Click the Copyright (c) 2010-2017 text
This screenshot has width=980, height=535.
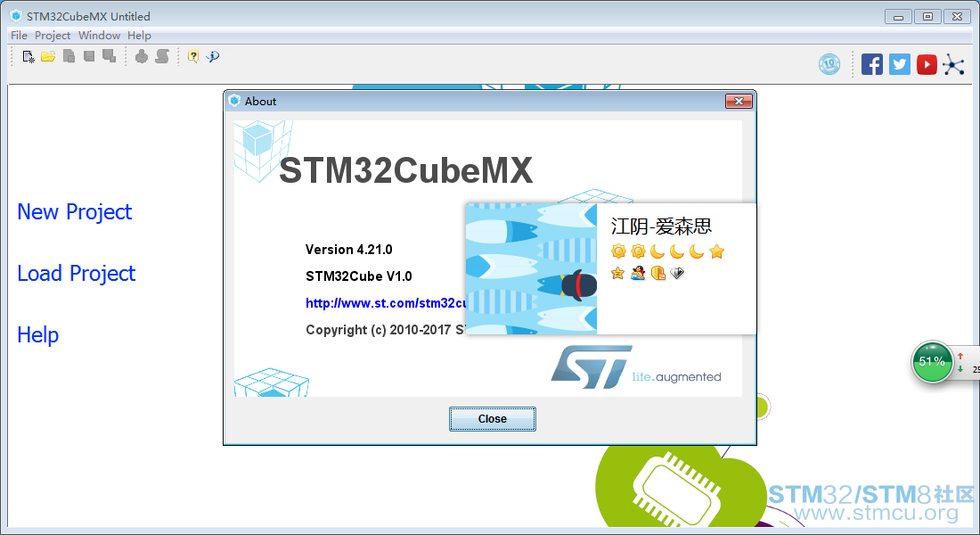tap(386, 330)
